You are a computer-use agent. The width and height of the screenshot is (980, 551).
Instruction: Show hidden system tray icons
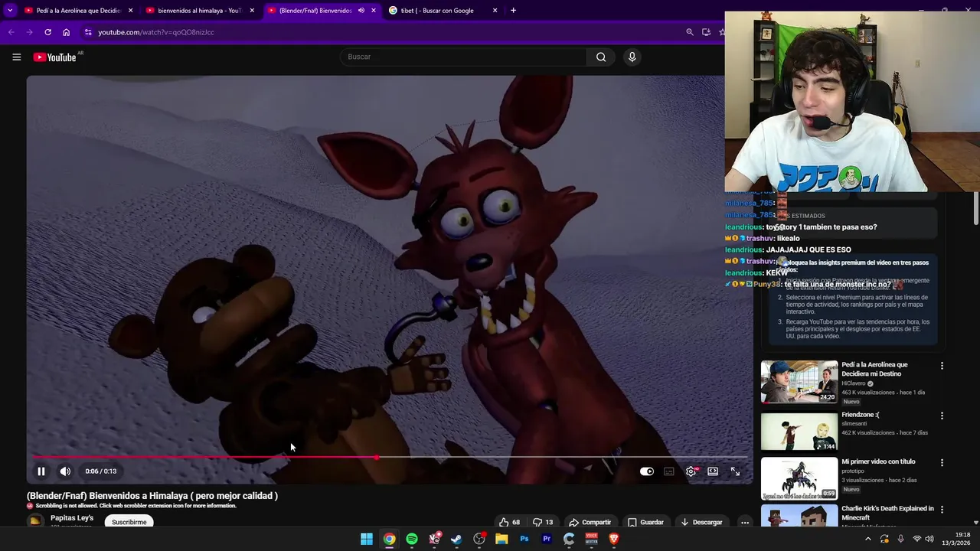click(867, 539)
